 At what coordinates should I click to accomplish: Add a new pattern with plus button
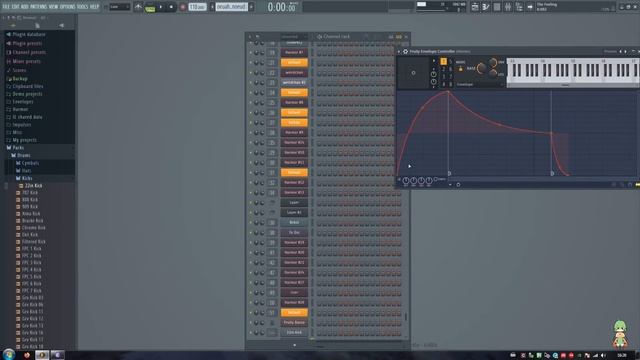(251, 7)
